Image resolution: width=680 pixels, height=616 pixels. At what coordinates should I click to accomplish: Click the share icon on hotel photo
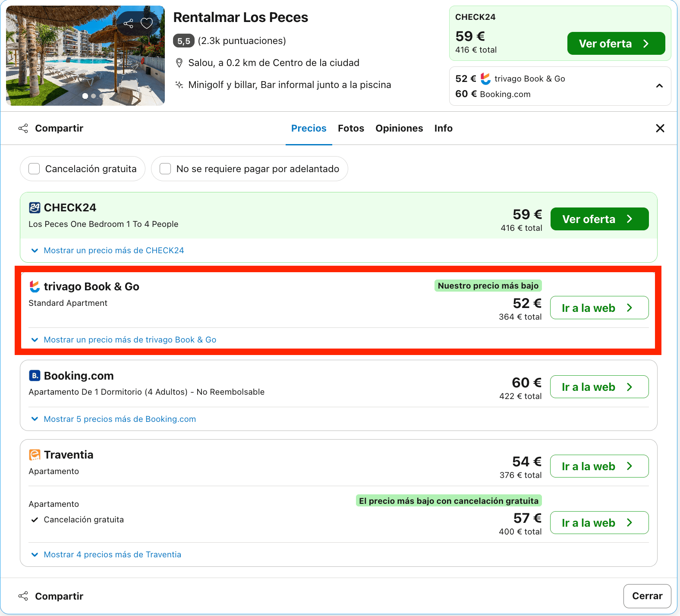[x=129, y=23]
